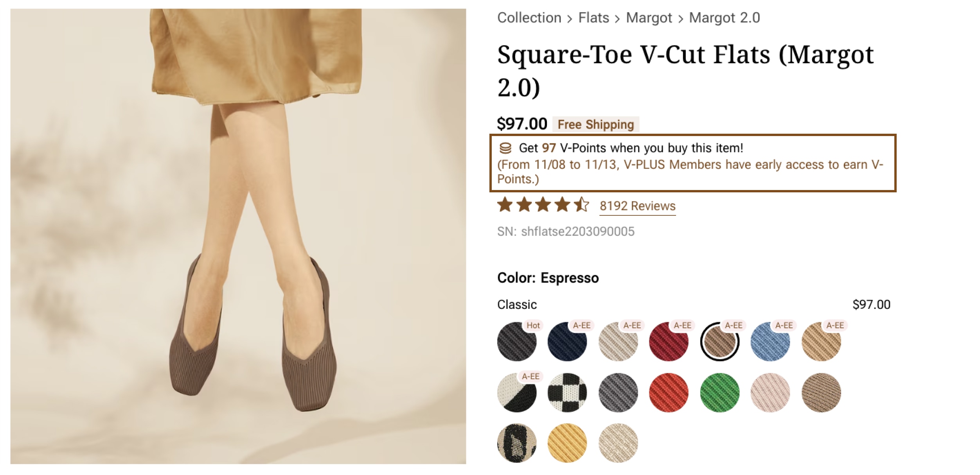Open the Margot breadcrumb link
This screenshot has height=475, width=980.
[x=649, y=18]
